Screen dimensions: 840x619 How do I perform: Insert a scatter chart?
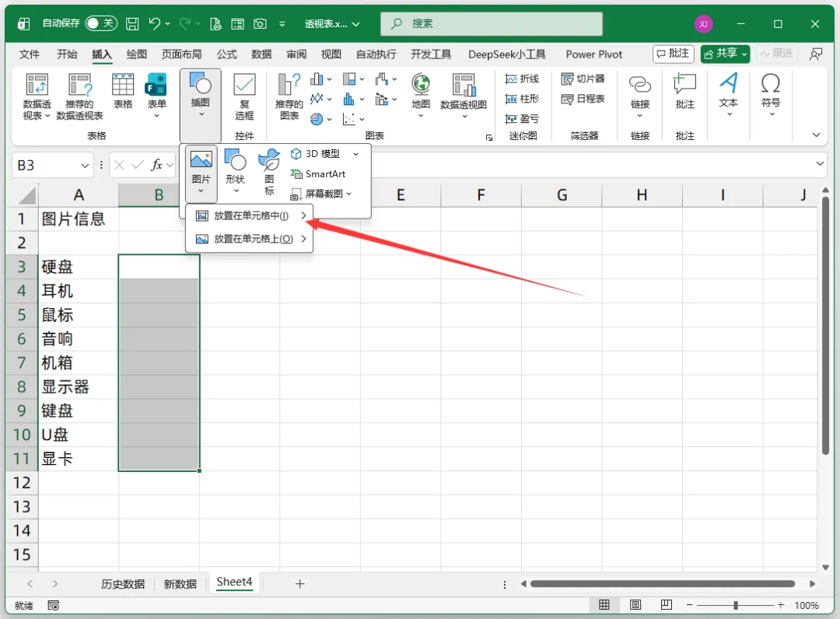(x=349, y=119)
